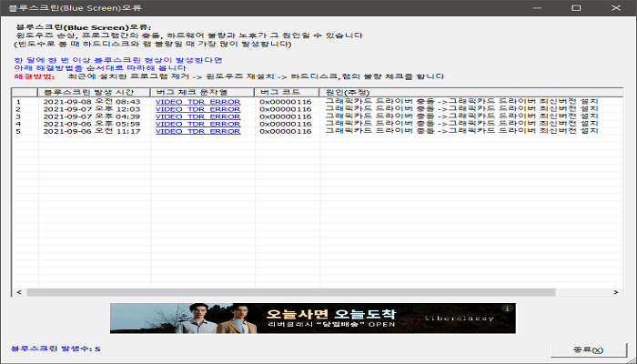This screenshot has width=637, height=364.
Task: Click the 버그 체크 문자열 column header
Action: [203, 92]
